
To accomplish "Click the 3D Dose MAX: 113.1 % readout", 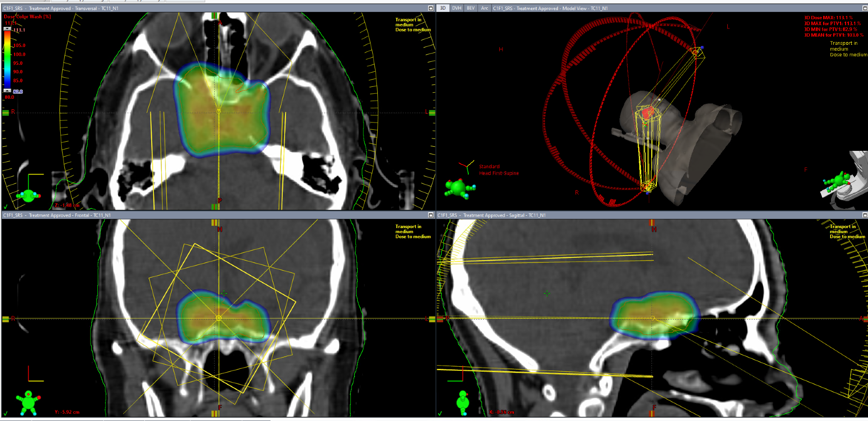I will point(828,18).
